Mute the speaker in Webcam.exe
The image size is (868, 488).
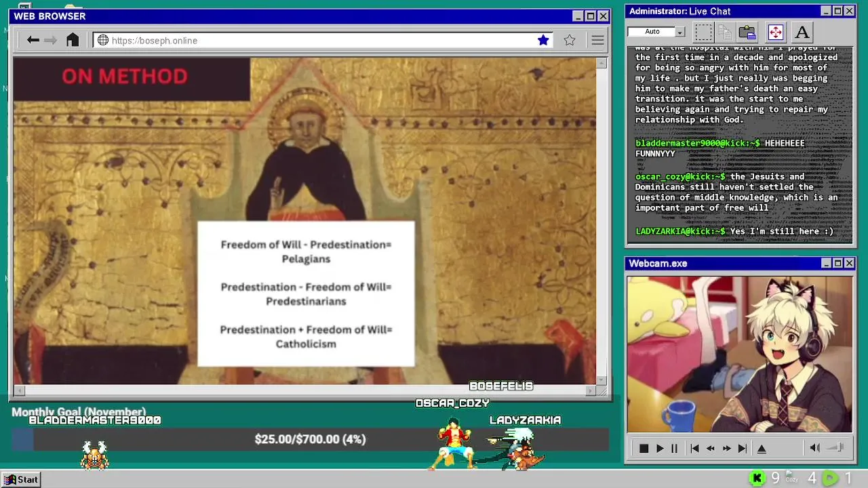(x=814, y=447)
